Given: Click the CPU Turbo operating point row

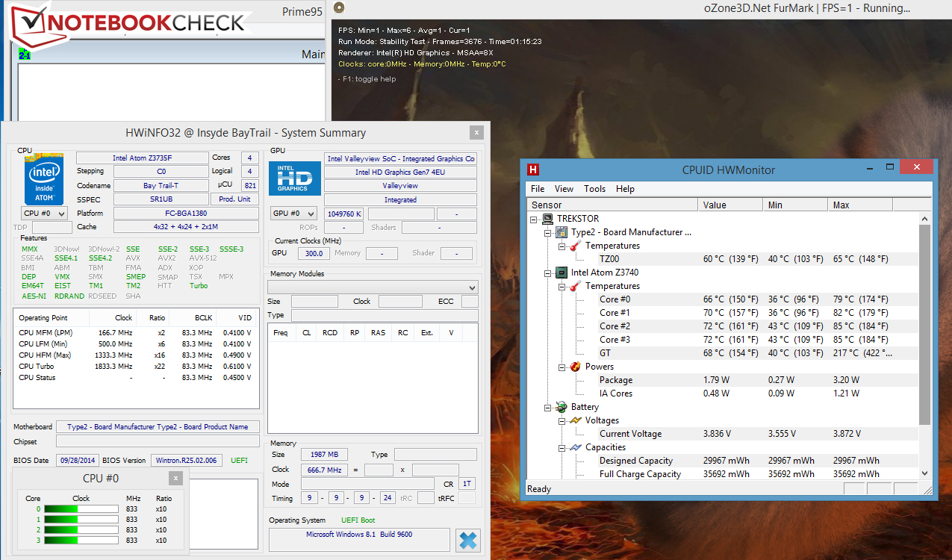Looking at the screenshot, I should [136, 367].
